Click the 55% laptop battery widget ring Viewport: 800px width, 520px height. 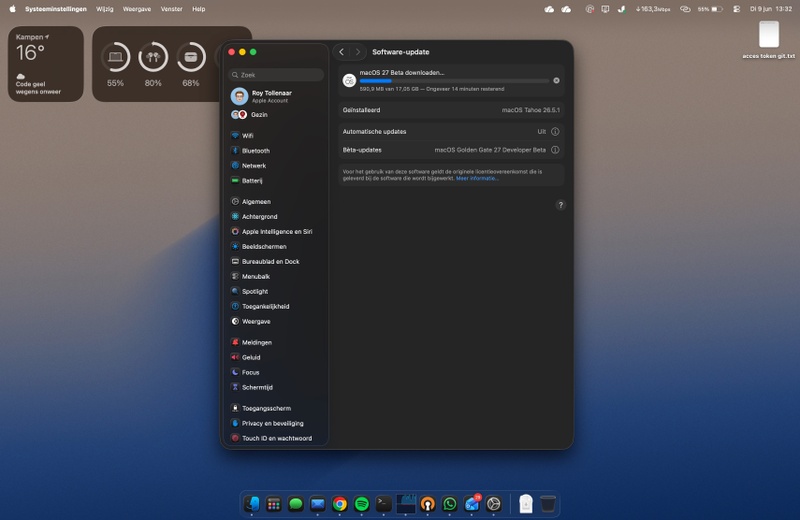click(x=115, y=57)
